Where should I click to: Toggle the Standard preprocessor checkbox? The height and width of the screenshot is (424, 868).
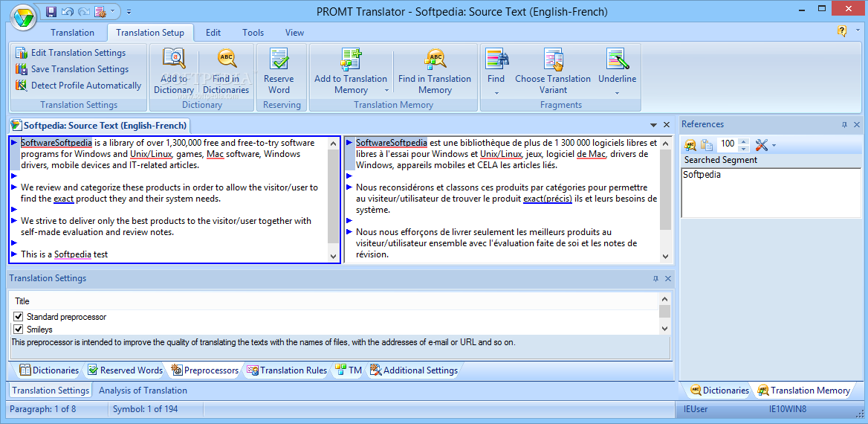[19, 317]
